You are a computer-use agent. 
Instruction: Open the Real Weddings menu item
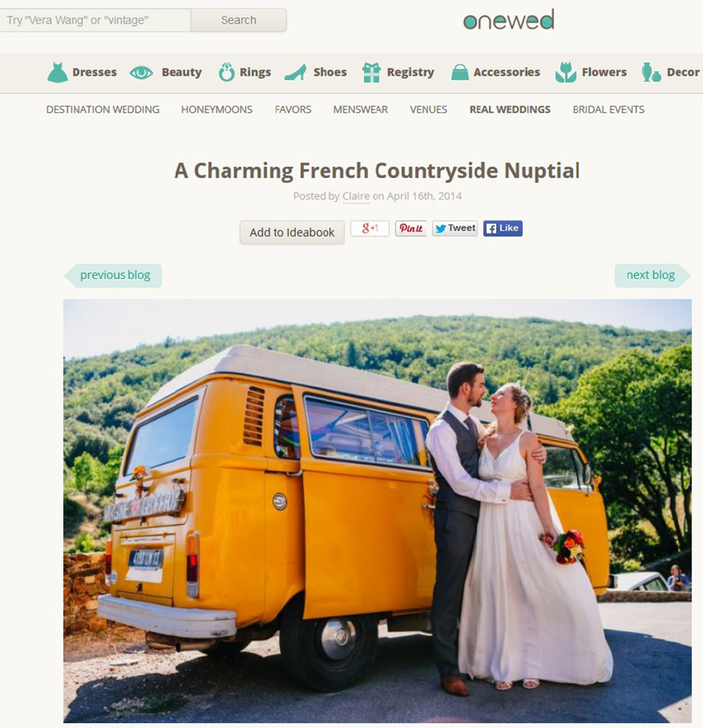[510, 109]
